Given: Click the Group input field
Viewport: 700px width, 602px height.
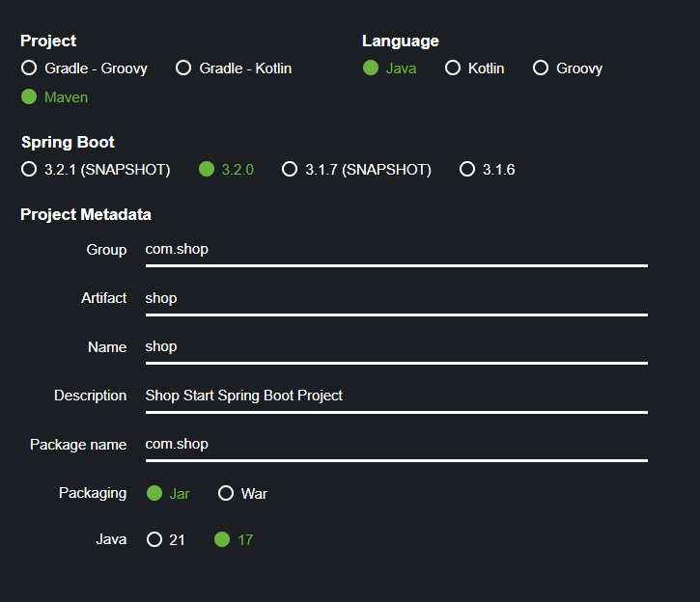Looking at the screenshot, I should coord(396,250).
